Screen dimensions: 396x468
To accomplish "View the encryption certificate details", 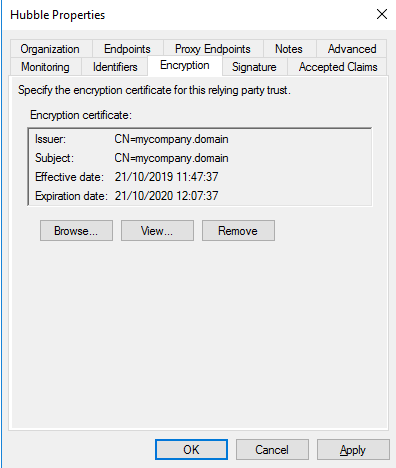I will [x=157, y=230].
